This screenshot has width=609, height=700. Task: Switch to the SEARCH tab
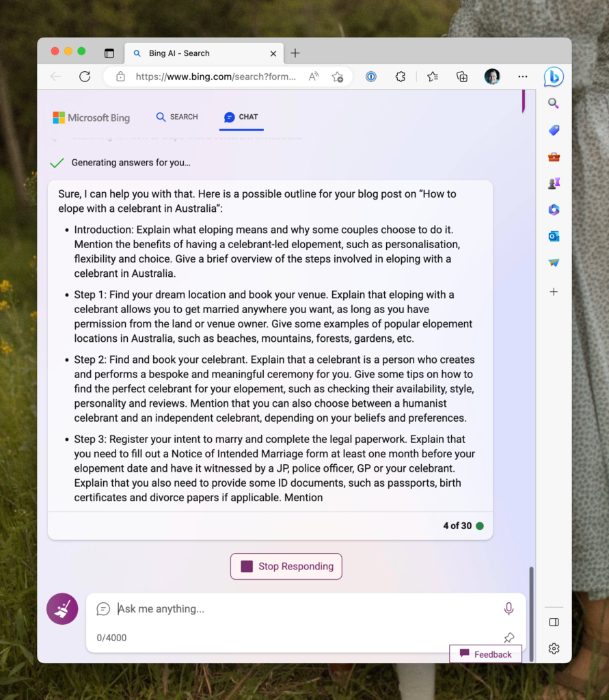pyautogui.click(x=177, y=117)
